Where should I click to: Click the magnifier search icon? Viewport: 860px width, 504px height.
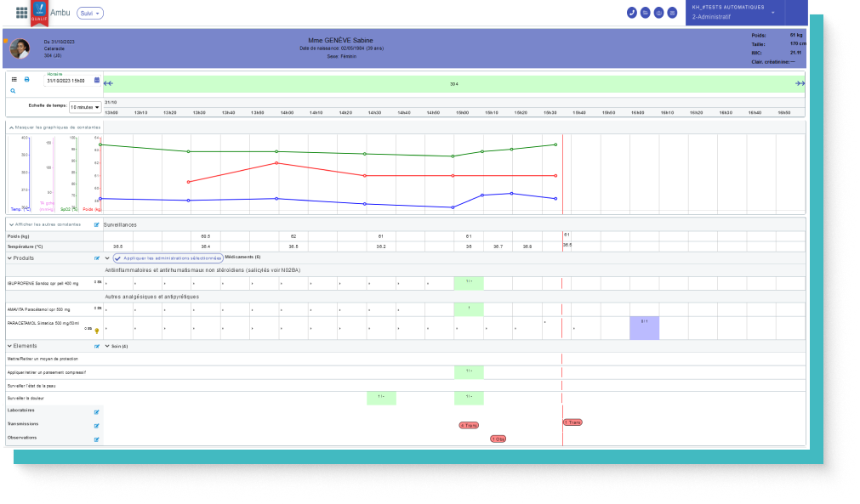pos(14,90)
